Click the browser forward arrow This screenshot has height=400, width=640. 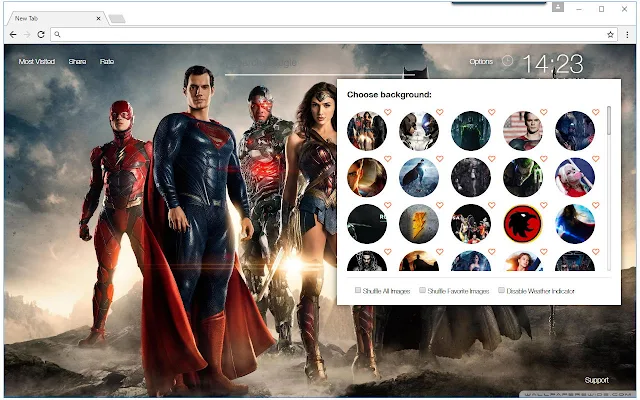tap(27, 35)
